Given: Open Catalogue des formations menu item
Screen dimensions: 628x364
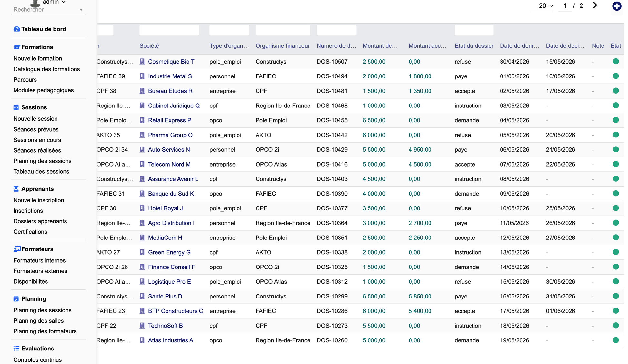Looking at the screenshot, I should click(x=47, y=69).
